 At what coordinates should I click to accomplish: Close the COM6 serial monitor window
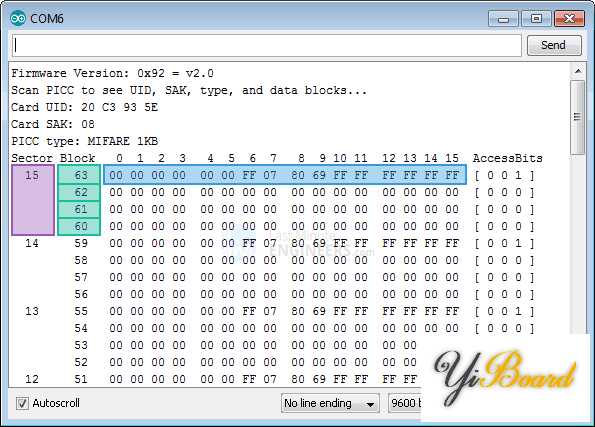point(569,19)
